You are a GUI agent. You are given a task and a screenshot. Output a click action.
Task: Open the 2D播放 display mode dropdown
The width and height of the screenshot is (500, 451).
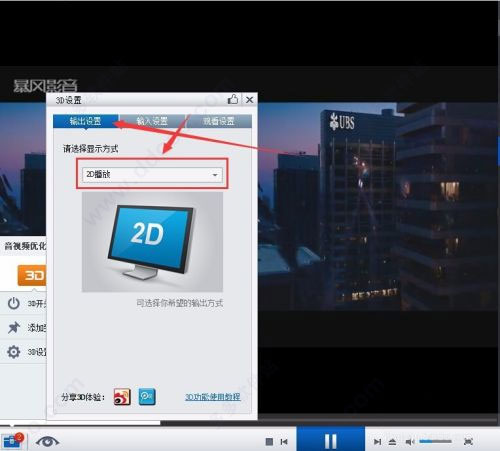[x=152, y=174]
